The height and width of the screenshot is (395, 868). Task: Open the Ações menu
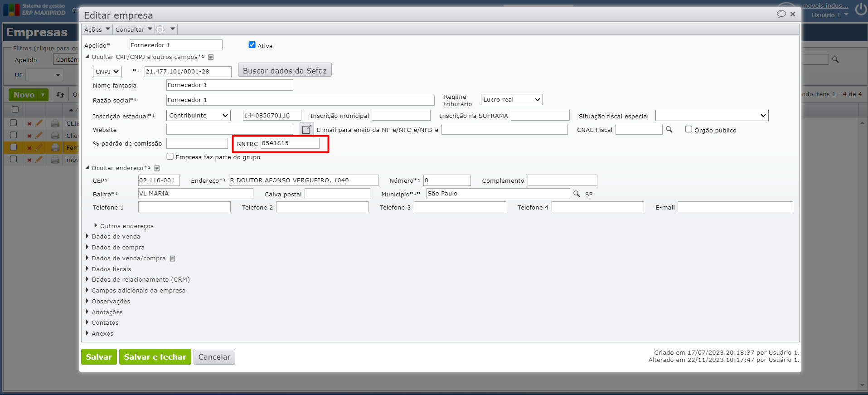[97, 29]
